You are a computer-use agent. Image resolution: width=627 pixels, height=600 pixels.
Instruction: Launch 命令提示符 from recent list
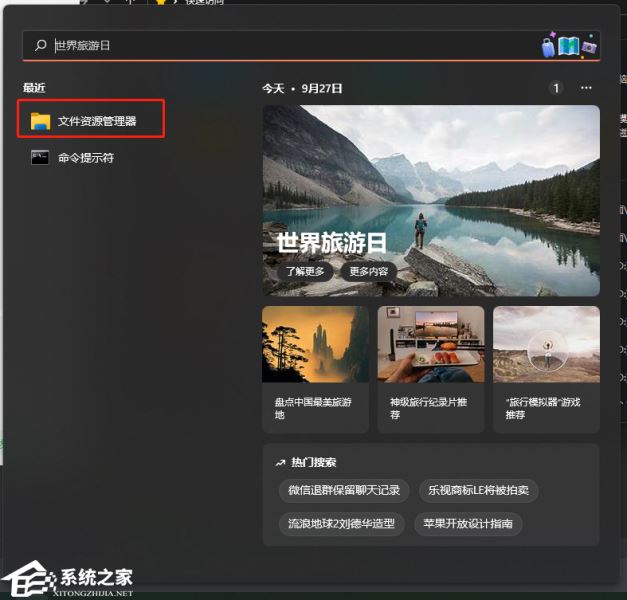85,157
